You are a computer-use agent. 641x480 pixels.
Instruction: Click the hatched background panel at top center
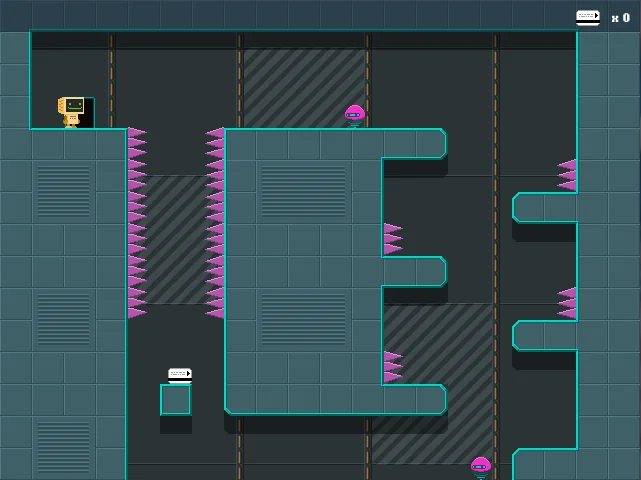304,88
